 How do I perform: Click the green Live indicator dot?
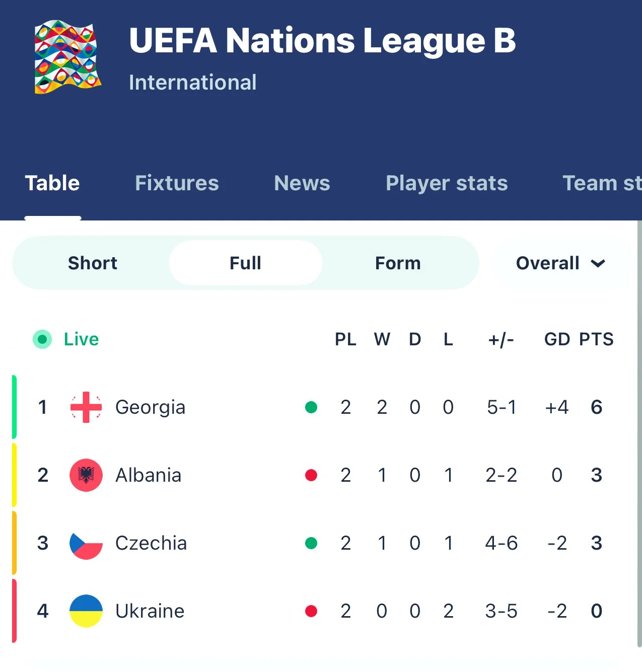[x=42, y=339]
